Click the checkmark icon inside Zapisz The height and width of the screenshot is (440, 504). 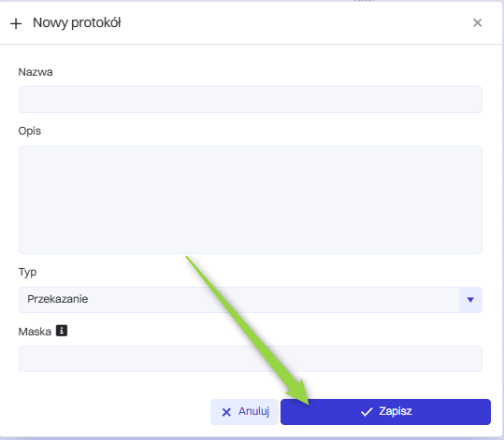[x=367, y=412]
